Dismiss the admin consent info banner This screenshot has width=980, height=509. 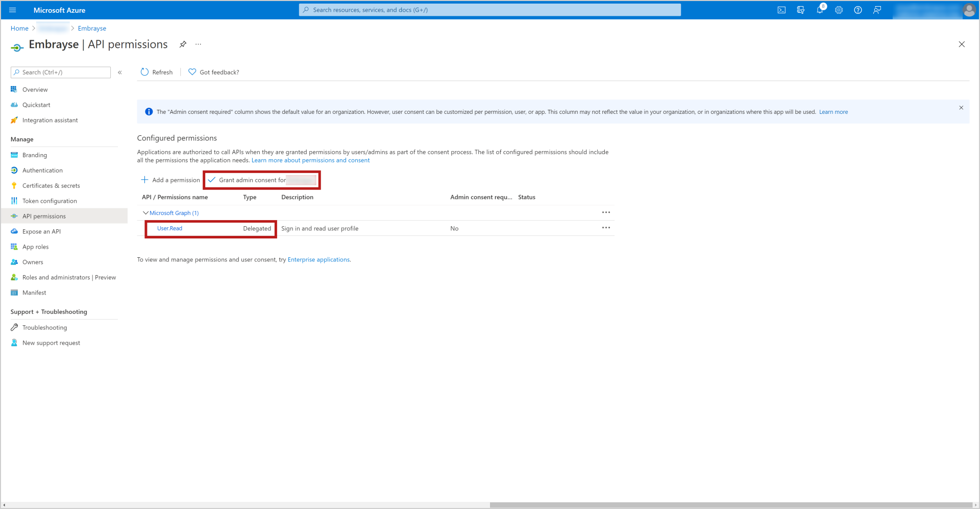961,108
